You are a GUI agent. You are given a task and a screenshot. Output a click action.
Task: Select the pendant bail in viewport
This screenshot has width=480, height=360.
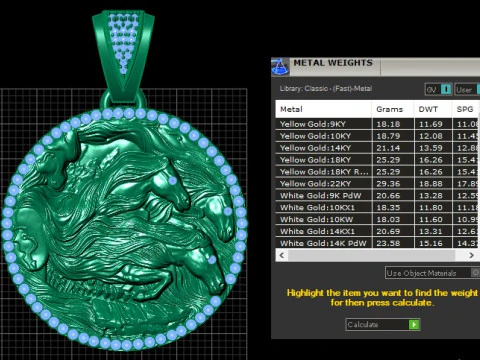(123, 55)
